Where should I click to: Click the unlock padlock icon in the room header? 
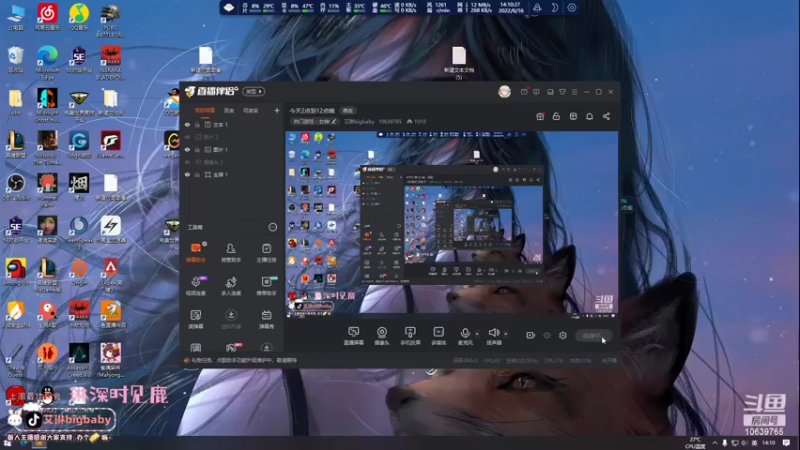click(x=556, y=116)
